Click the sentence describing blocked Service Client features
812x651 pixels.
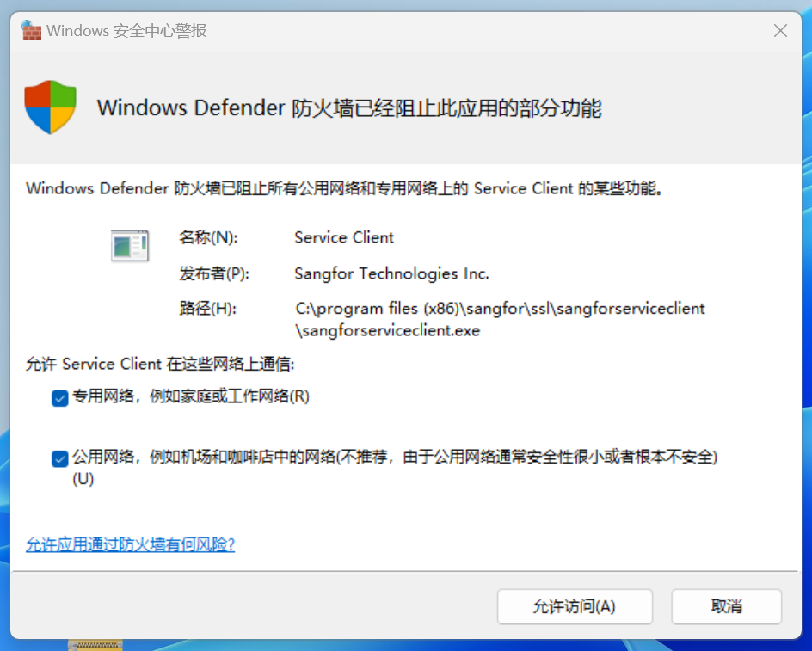pos(344,188)
